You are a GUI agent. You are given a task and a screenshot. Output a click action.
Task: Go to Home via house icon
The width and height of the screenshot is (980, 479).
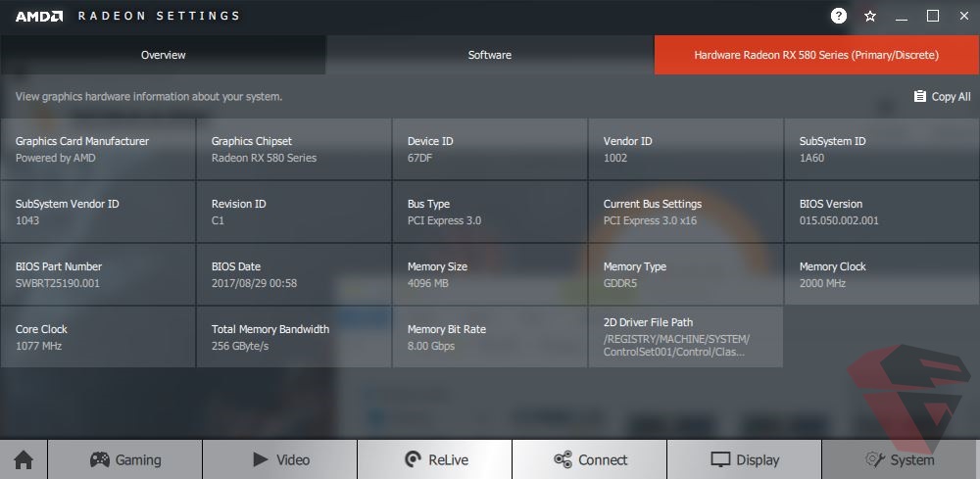pos(24,459)
